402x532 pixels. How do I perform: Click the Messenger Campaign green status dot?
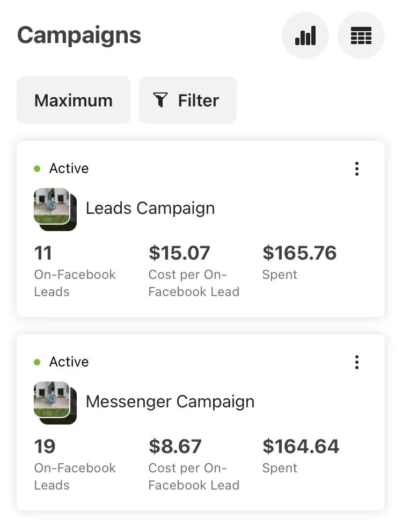coord(37,362)
